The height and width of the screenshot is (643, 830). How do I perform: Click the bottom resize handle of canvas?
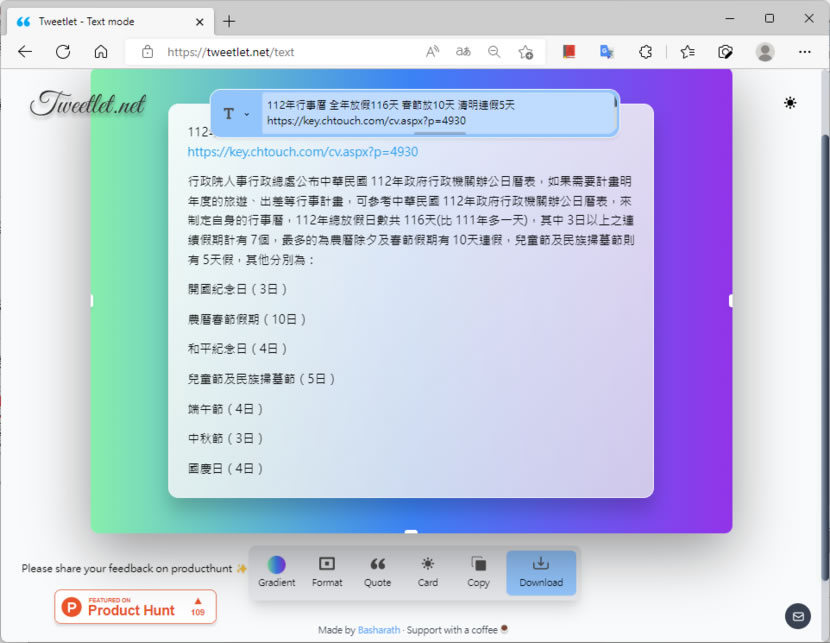tap(411, 531)
